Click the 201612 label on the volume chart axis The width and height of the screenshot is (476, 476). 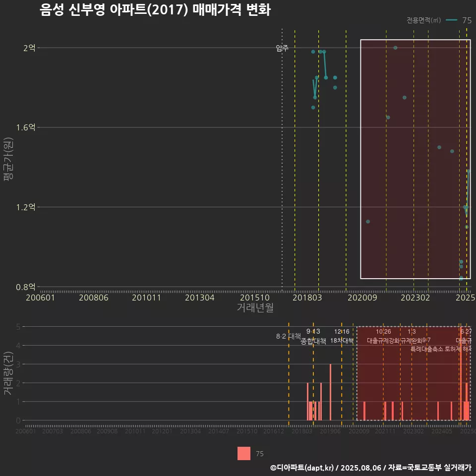pyautogui.click(x=274, y=431)
